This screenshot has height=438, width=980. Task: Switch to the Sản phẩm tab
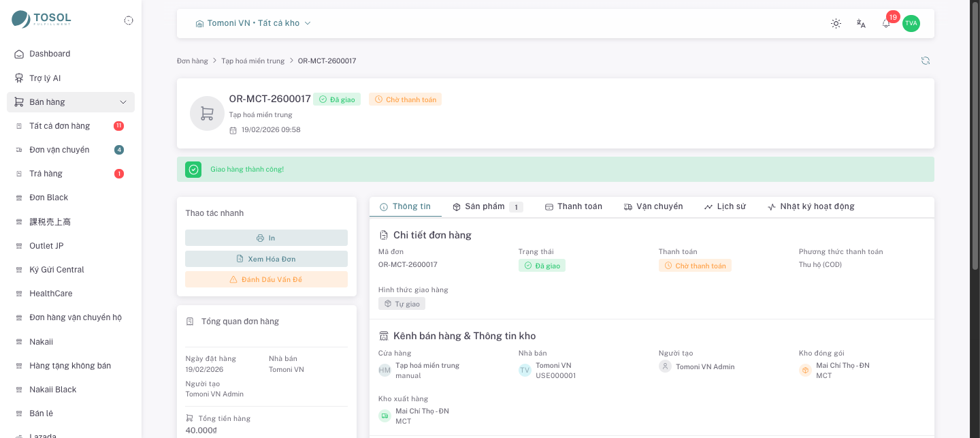point(487,206)
